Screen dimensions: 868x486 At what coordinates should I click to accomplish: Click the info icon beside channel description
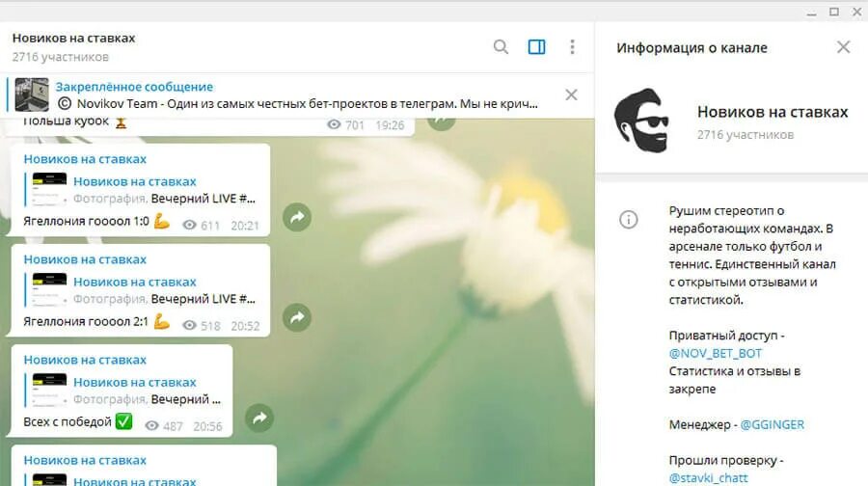coord(628,219)
